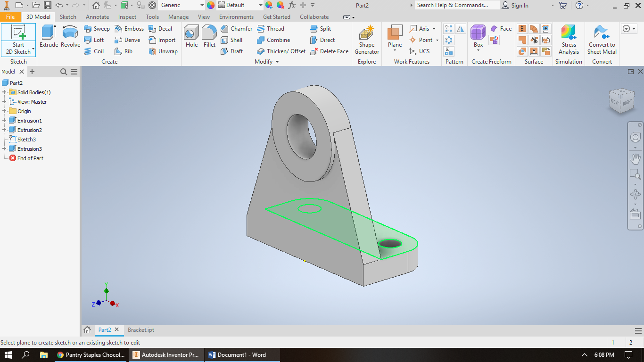Select the Shell tool
This screenshot has height=362, width=644.
pyautogui.click(x=231, y=40)
